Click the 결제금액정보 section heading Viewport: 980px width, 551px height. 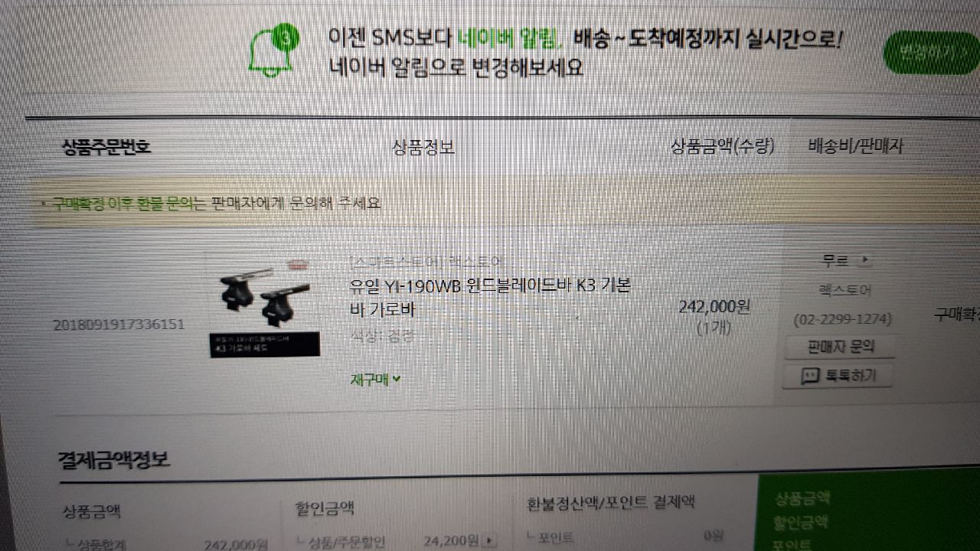click(x=114, y=460)
